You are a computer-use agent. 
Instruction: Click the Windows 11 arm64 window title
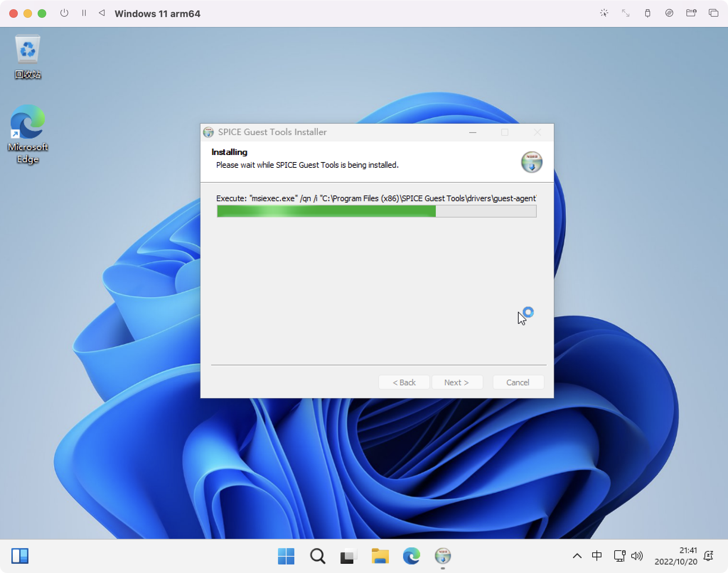(x=157, y=14)
